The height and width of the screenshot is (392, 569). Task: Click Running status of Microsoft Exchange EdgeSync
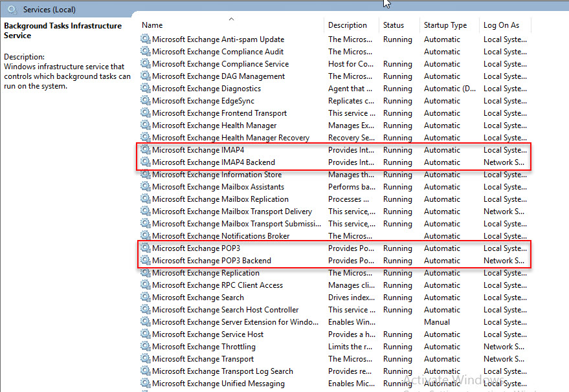tap(397, 101)
